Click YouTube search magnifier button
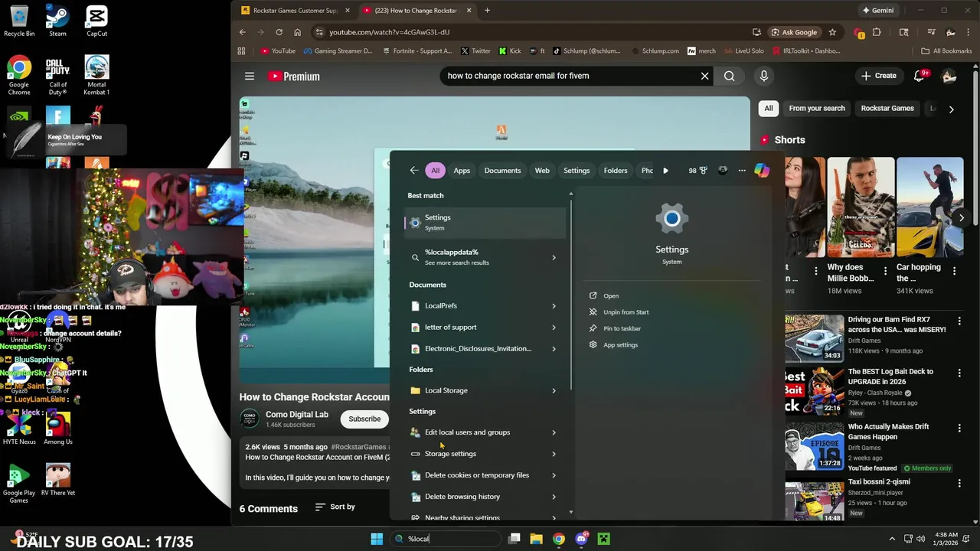This screenshot has width=980, height=551. coord(729,76)
